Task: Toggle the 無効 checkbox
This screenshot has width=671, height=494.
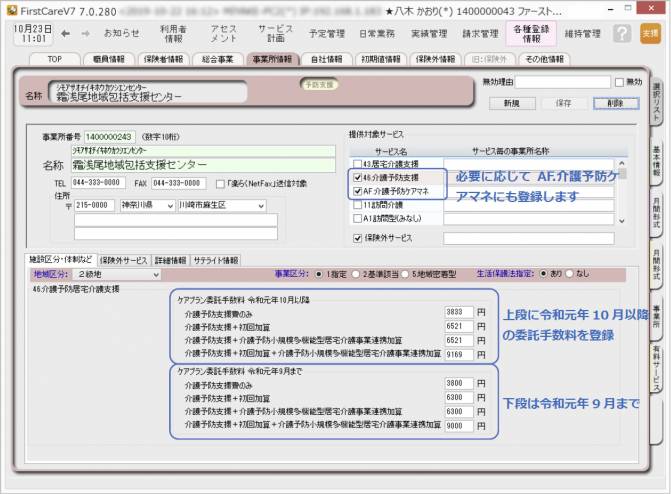Action: click(x=620, y=82)
